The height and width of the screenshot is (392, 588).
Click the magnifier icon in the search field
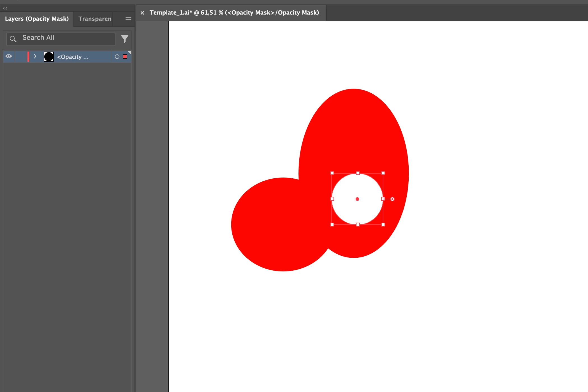point(13,39)
